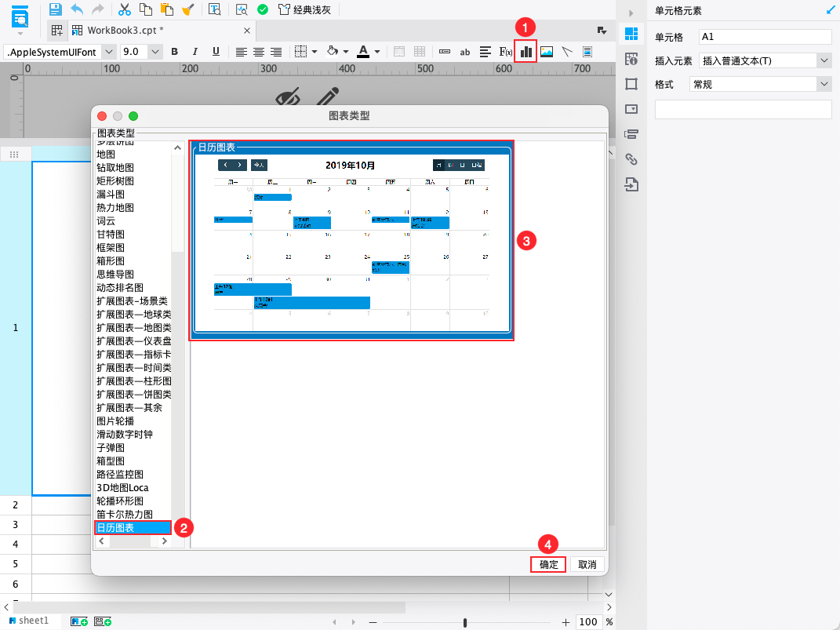This screenshot has height=630, width=840.
Task: Click the insert image toolbar icon
Action: 547,52
